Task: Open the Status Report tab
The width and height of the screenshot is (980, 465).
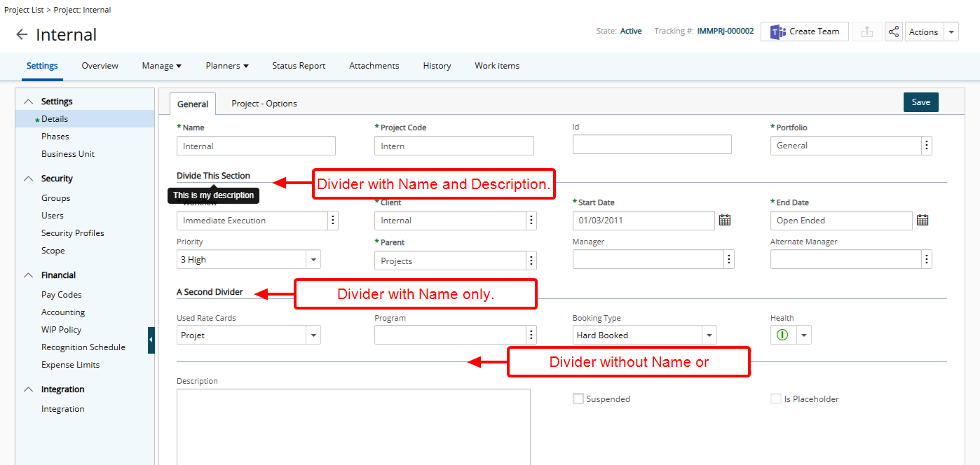Action: [x=299, y=66]
